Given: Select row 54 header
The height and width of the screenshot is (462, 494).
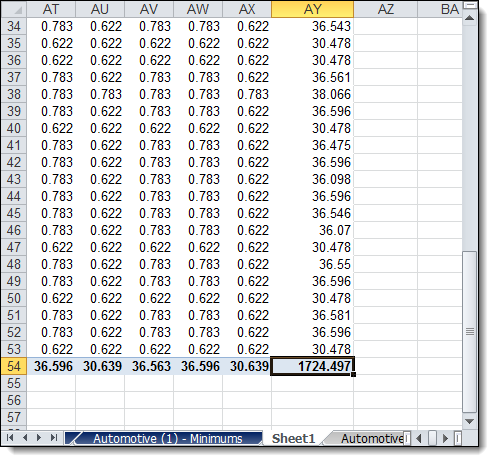Looking at the screenshot, I should pos(14,366).
